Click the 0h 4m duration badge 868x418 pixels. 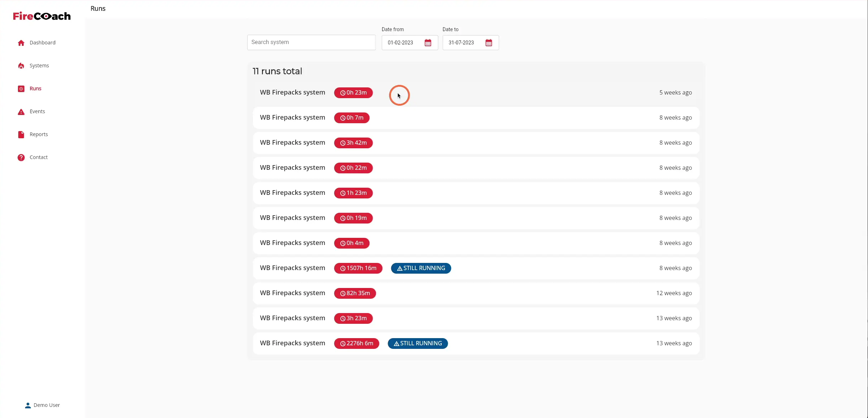[x=352, y=243]
